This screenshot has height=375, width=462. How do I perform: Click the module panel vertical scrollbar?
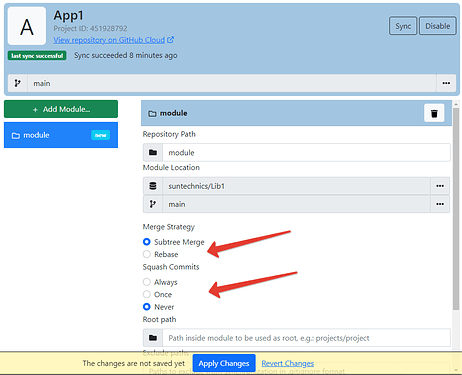(x=456, y=209)
